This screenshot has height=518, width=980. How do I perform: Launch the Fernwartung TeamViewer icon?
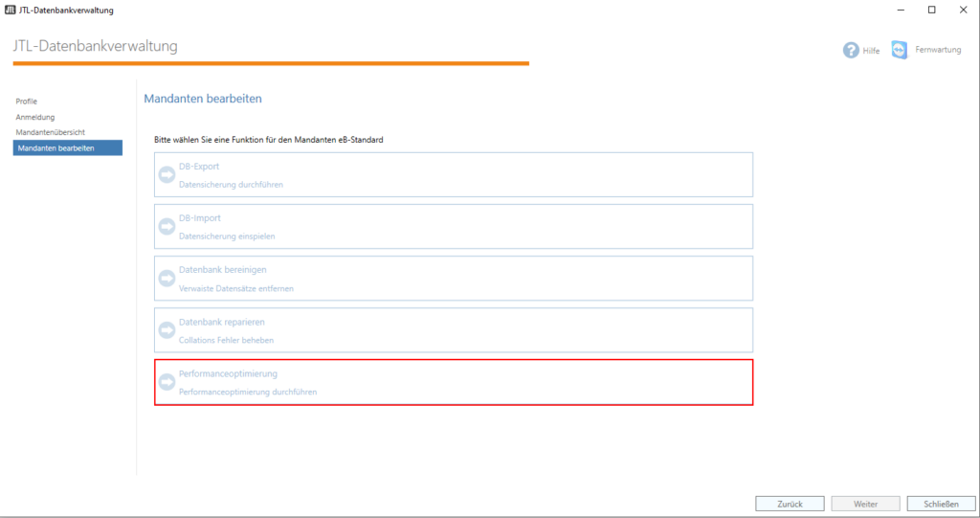(900, 50)
